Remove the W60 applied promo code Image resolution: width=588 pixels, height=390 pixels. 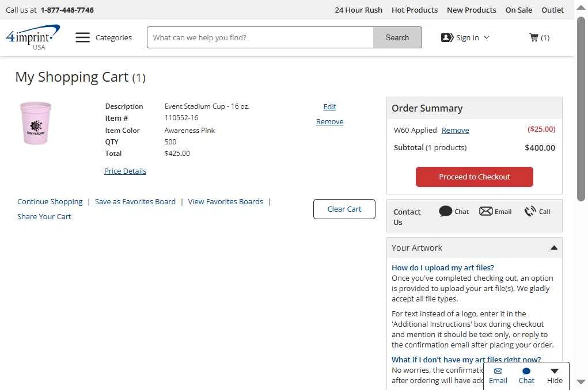(x=455, y=131)
